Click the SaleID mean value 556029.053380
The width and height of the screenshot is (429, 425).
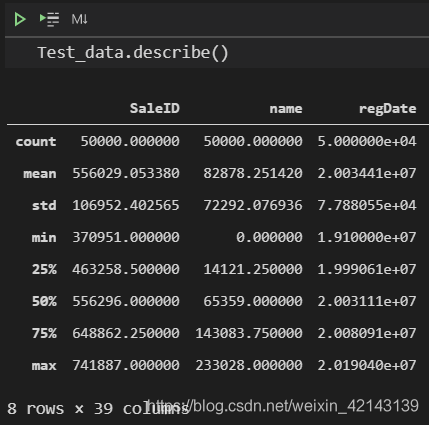(x=126, y=173)
